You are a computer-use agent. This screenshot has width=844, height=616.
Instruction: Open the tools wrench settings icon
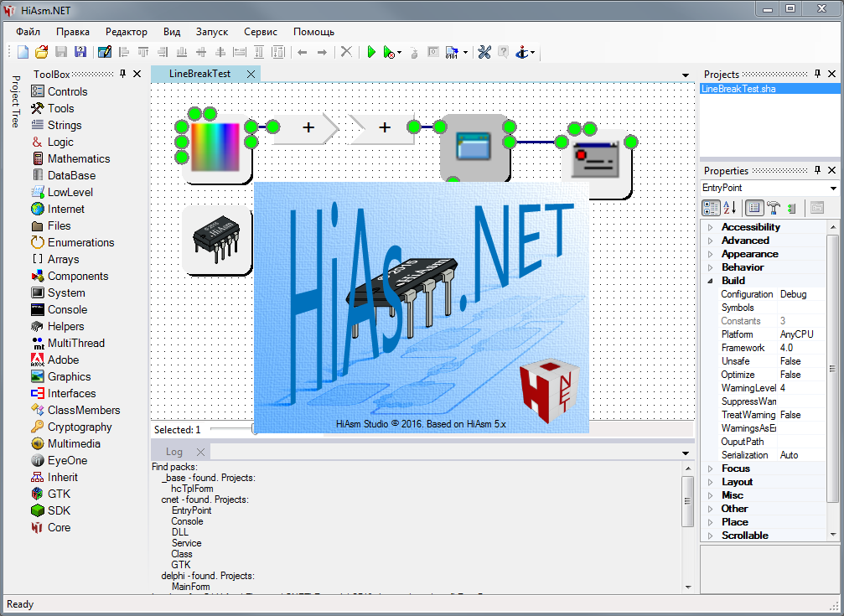484,52
